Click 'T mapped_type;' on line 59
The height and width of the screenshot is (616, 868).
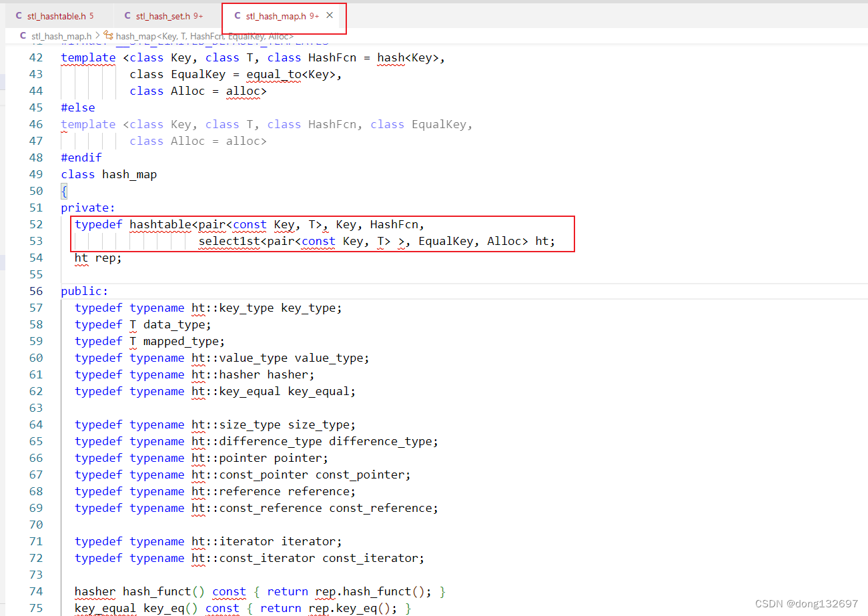point(177,341)
